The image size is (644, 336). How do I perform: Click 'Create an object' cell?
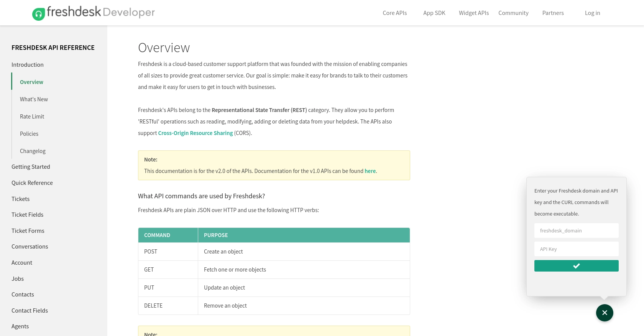coord(304,252)
